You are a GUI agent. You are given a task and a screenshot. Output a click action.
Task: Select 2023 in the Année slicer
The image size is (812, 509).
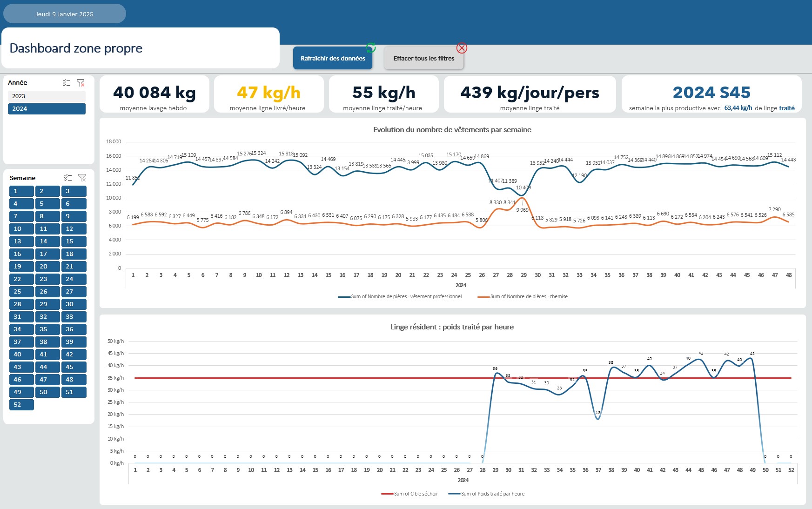coord(47,96)
